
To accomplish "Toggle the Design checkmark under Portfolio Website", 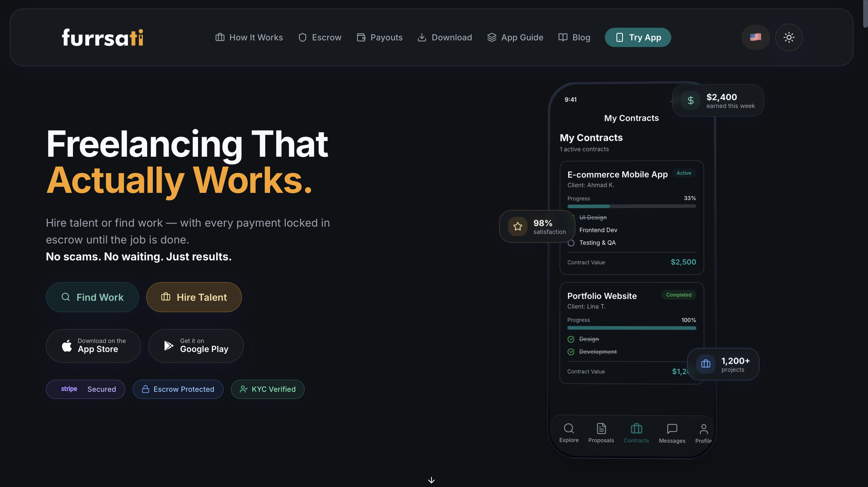I will click(571, 339).
